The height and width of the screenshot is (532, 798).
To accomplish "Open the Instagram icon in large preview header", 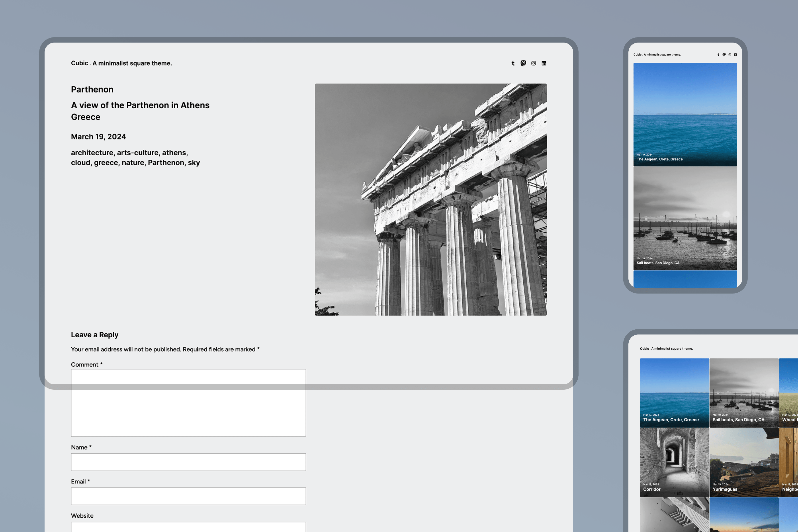I will point(534,63).
